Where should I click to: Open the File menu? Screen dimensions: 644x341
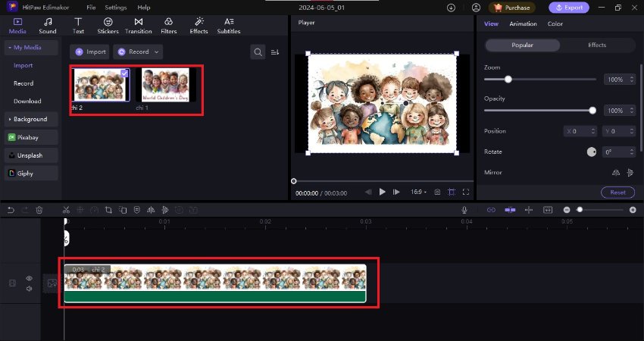tap(91, 8)
